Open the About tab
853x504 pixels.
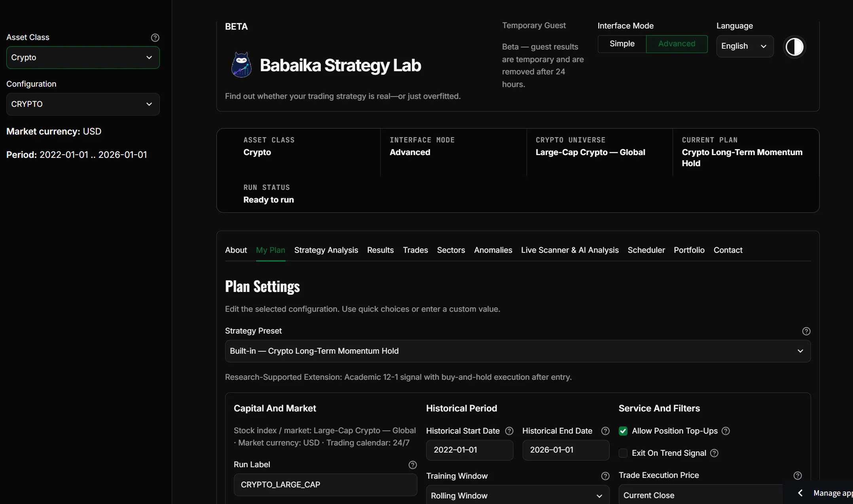click(x=236, y=250)
